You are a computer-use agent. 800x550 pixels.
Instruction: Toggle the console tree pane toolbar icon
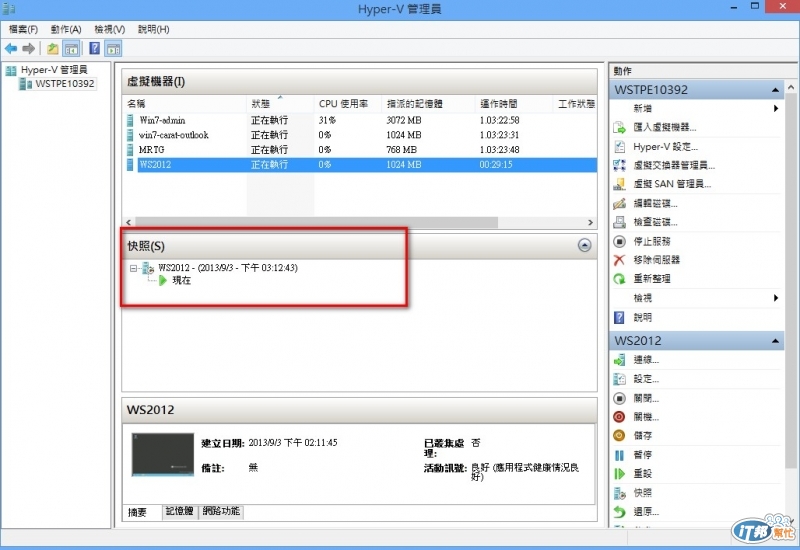point(71,49)
